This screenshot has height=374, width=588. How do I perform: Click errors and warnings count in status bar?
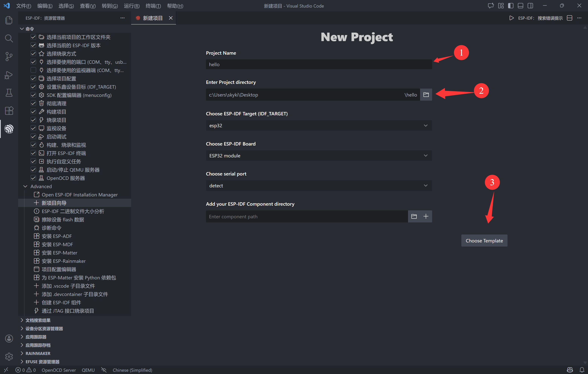click(25, 370)
